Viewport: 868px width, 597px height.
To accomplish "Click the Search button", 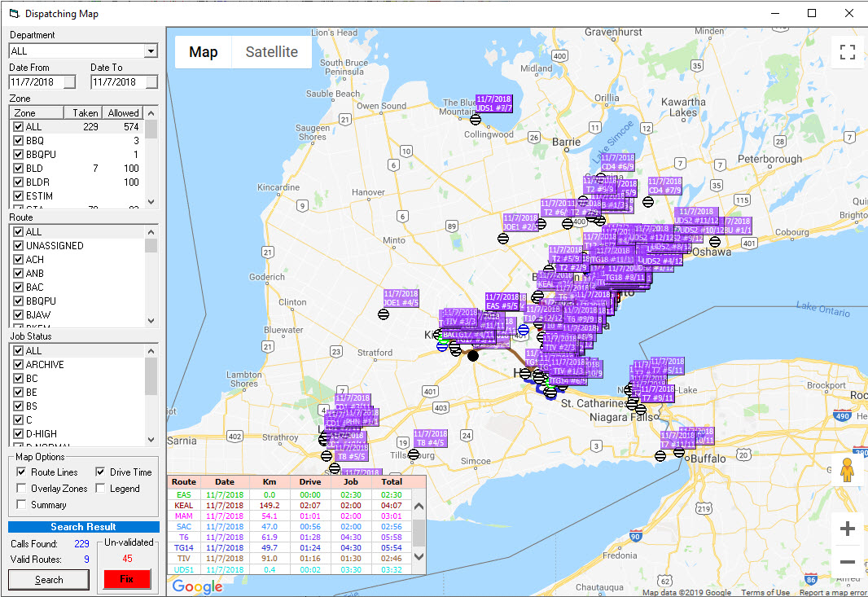I will pyautogui.click(x=49, y=580).
